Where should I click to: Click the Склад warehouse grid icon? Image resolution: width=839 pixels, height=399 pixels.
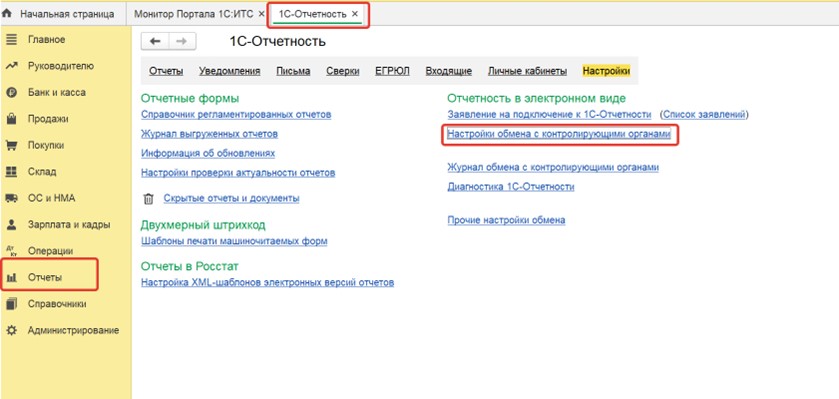tap(11, 172)
